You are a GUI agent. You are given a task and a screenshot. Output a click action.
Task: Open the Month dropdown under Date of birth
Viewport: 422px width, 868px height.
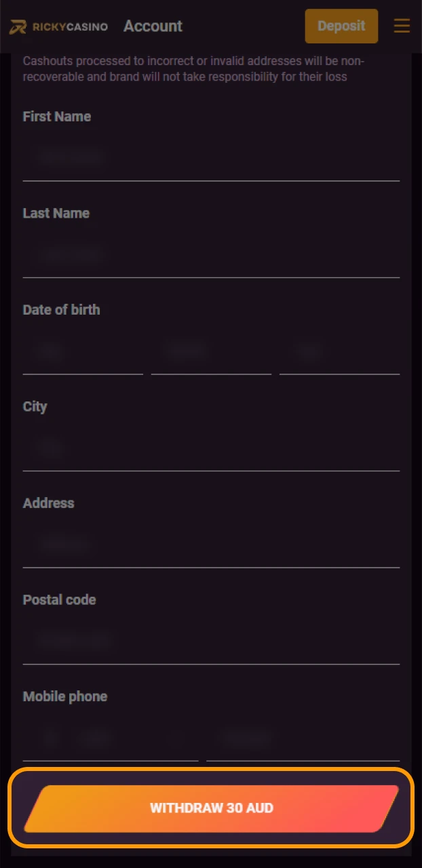pyautogui.click(x=210, y=351)
